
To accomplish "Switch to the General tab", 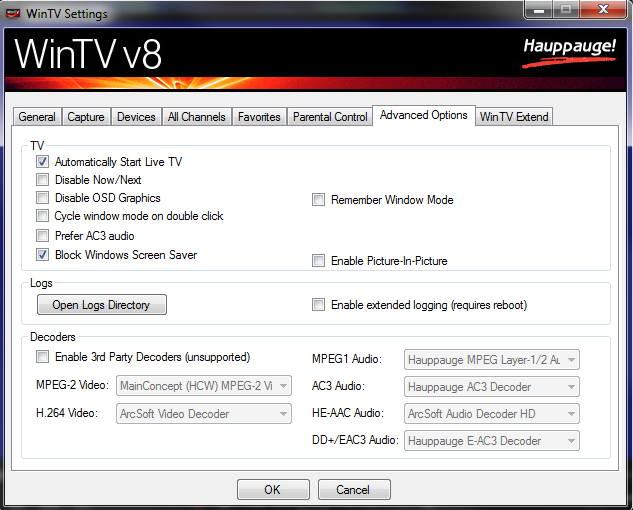I will pyautogui.click(x=37, y=117).
